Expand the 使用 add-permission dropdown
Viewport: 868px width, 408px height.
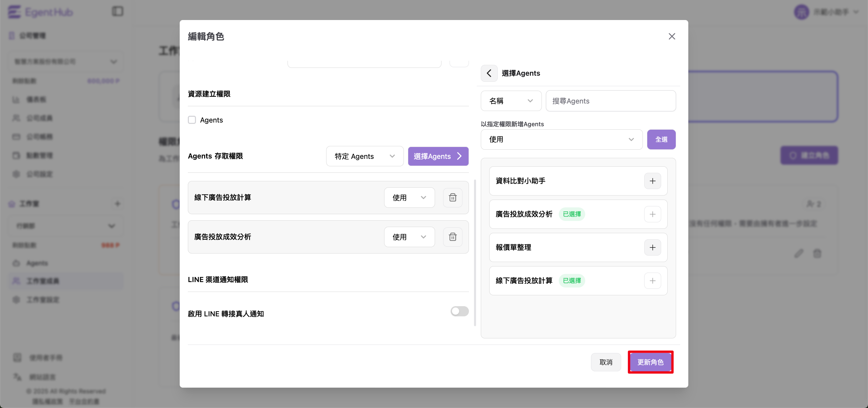(561, 140)
